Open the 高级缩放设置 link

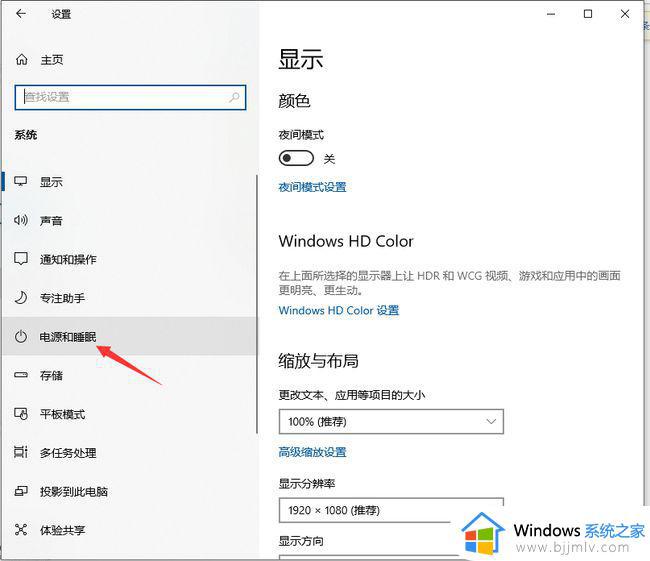(x=312, y=452)
